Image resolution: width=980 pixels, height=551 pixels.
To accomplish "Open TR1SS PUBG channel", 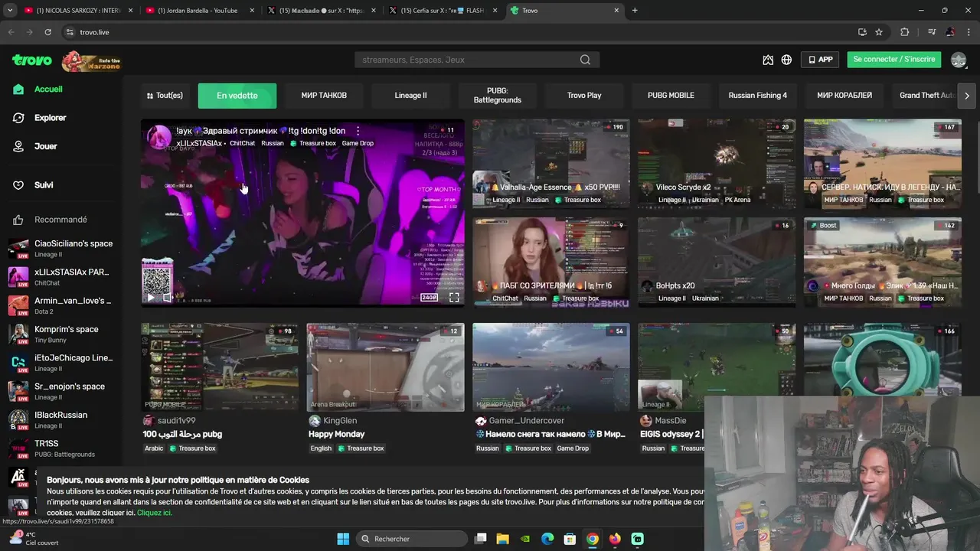I will click(61, 448).
